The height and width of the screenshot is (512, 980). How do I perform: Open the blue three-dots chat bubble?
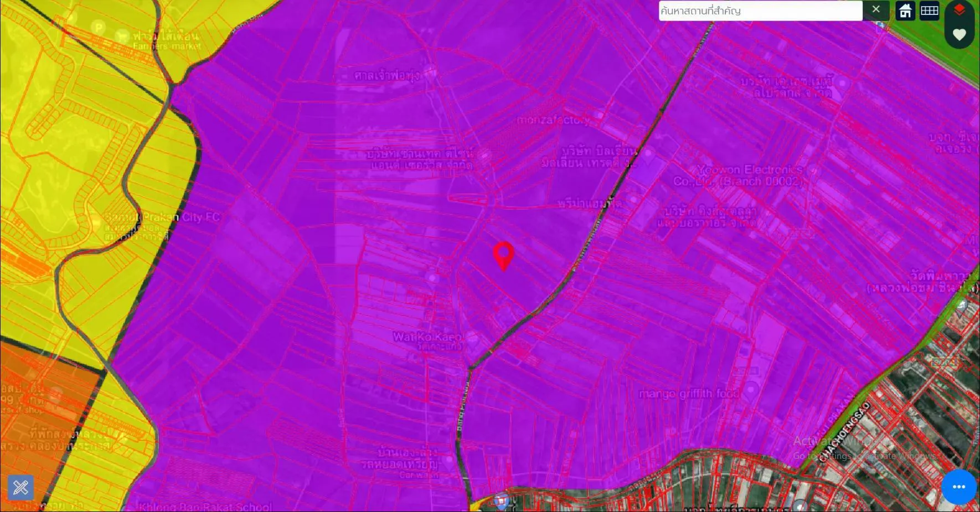click(958, 487)
